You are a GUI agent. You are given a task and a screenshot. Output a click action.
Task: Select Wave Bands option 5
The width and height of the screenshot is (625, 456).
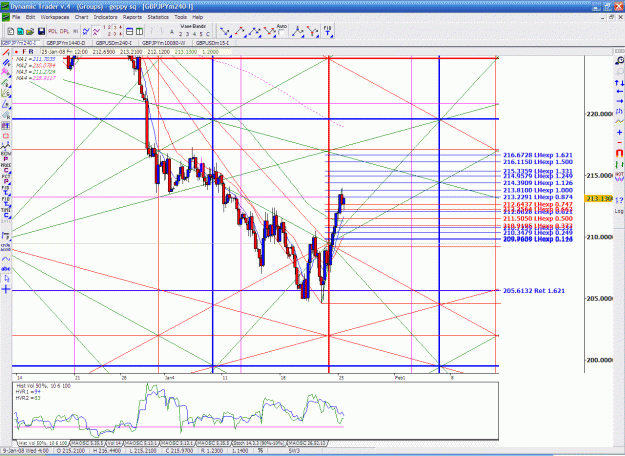coord(201,34)
